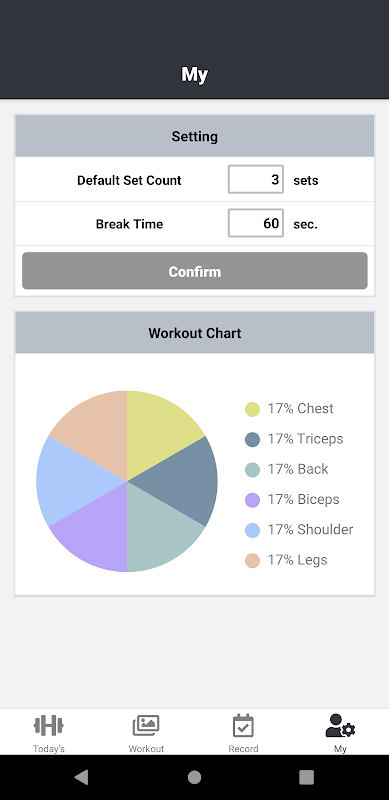The image size is (389, 800).
Task: Open the Today's dumbbell tab icon
Action: [48, 725]
